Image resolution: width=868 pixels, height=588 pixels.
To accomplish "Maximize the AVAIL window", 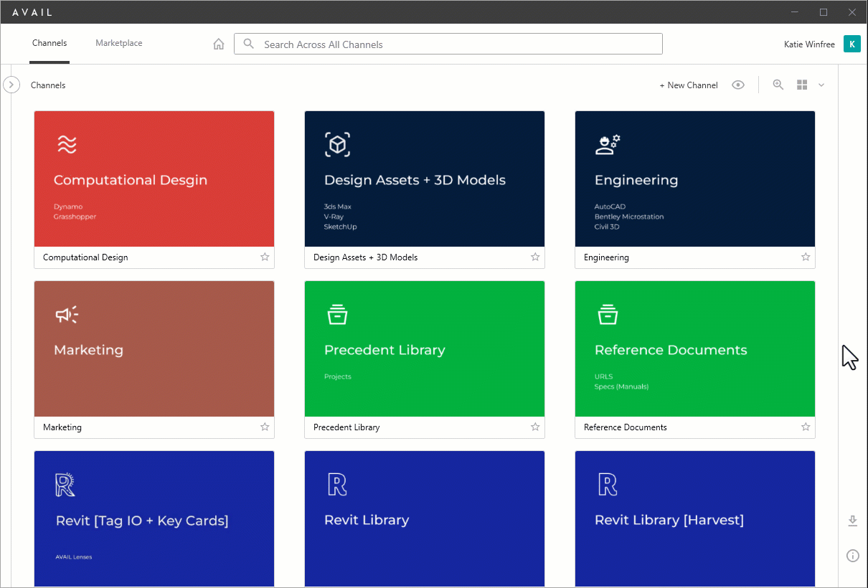I will (824, 11).
